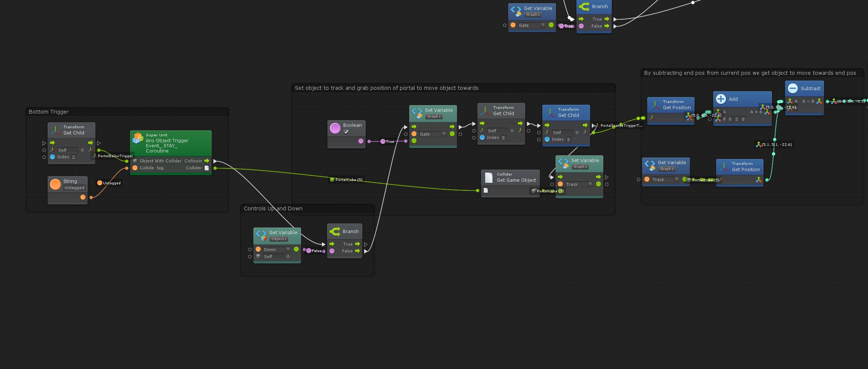Open Graph scope dropdown on Set Variable Gate
868x369 pixels.
[433, 117]
